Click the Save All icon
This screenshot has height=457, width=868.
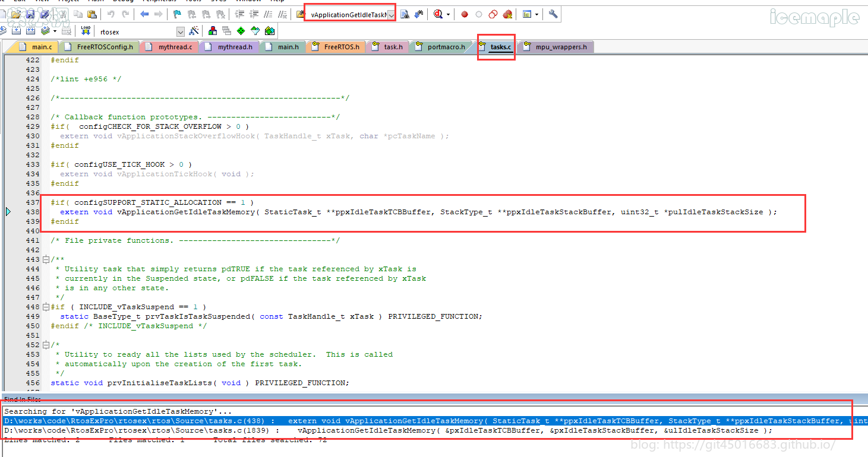coord(45,14)
